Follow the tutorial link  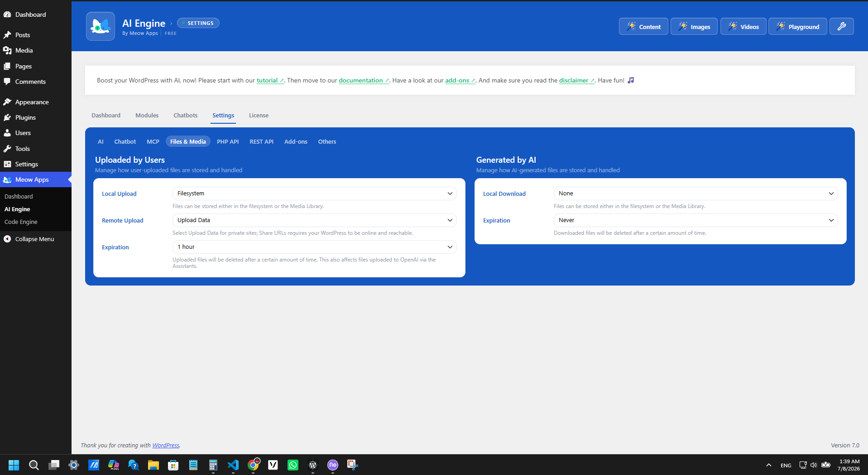(270, 81)
